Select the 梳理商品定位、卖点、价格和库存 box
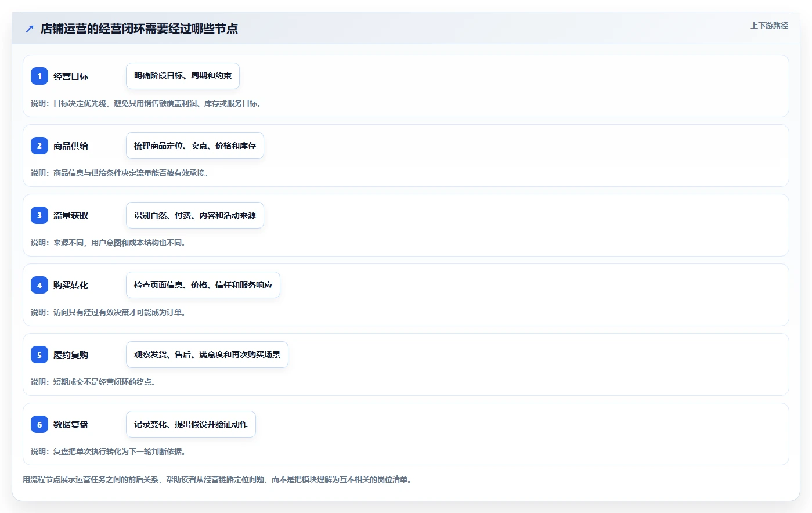The height and width of the screenshot is (513, 812). [x=195, y=146]
